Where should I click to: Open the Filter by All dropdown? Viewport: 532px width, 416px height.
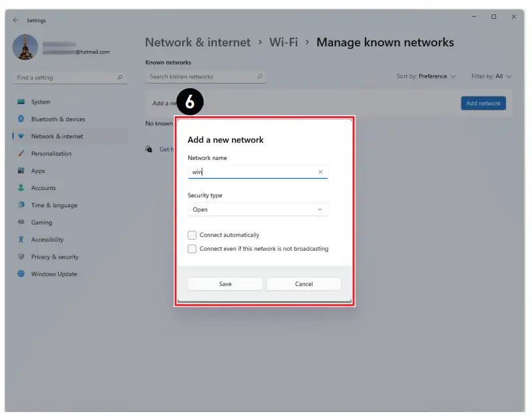click(x=491, y=76)
